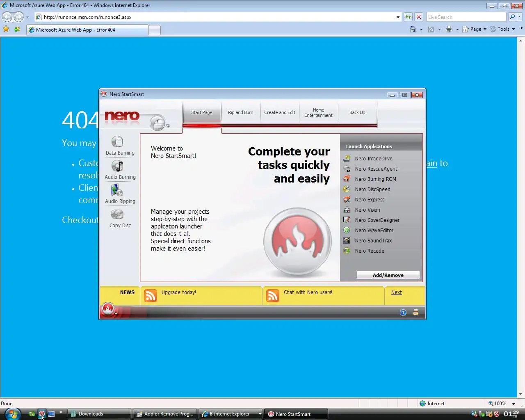Image resolution: width=525 pixels, height=420 pixels.
Task: Expand the Print dropdown arrow
Action: tap(457, 30)
